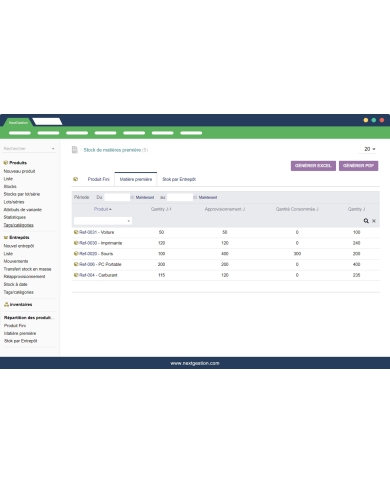The height and width of the screenshot is (484, 390).
Task: Open Mouvements in sidebar
Action: click(16, 261)
